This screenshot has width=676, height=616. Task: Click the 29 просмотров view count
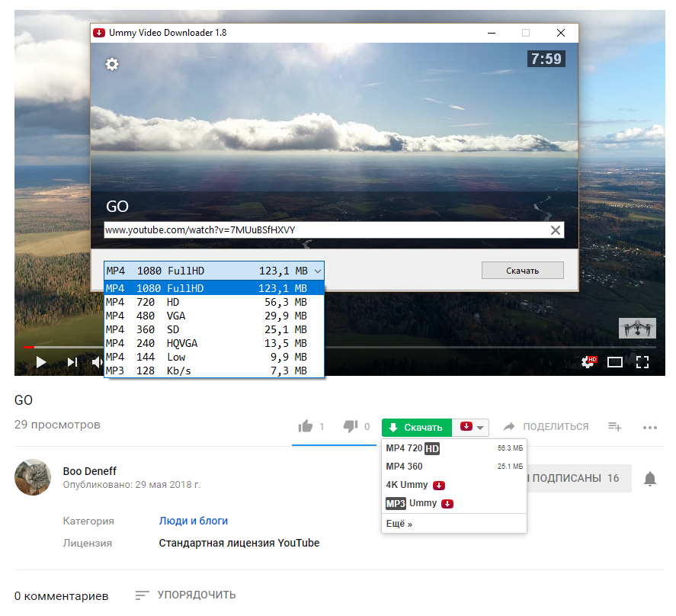[x=57, y=425]
